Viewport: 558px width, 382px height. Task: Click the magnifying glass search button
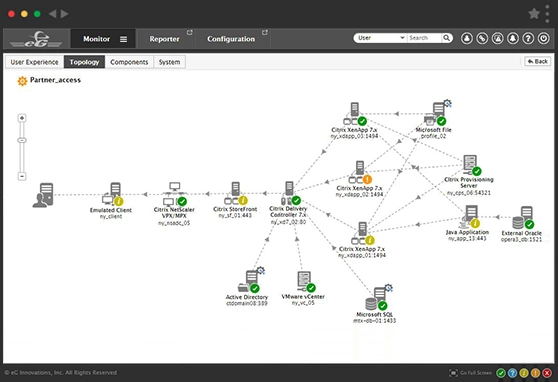pyautogui.click(x=447, y=38)
